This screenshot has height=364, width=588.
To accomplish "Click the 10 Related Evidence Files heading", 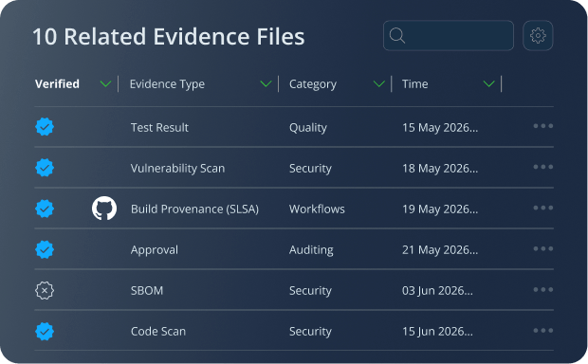I will [x=169, y=36].
